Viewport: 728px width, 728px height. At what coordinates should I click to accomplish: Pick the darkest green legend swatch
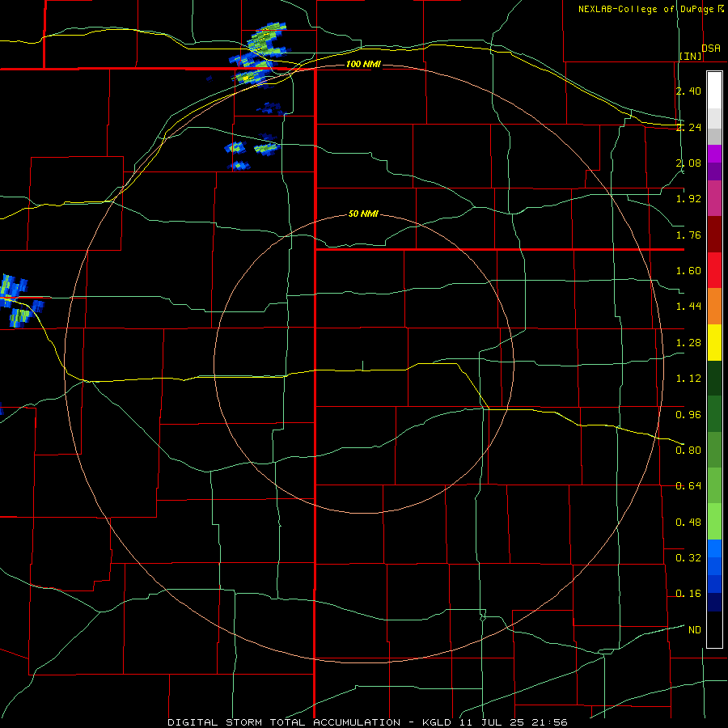tap(714, 379)
